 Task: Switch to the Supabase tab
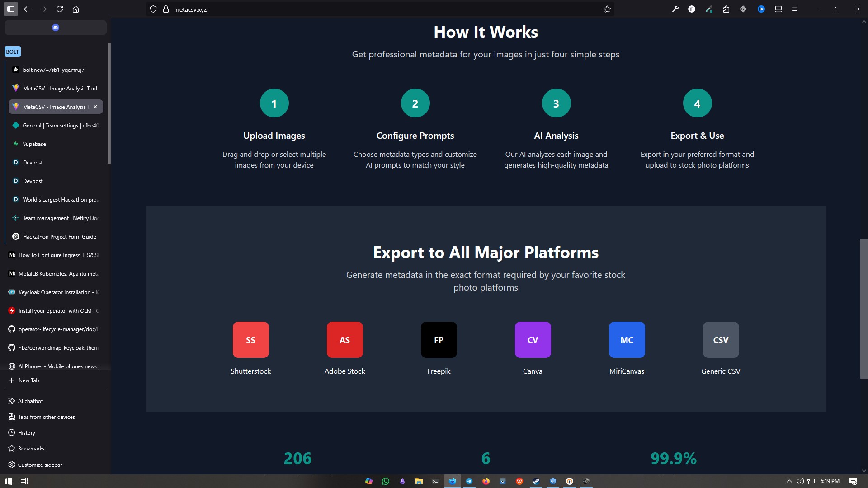[34, 144]
